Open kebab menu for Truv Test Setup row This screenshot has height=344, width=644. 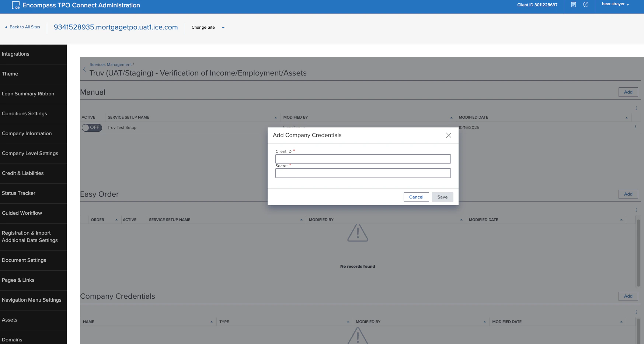pos(635,126)
